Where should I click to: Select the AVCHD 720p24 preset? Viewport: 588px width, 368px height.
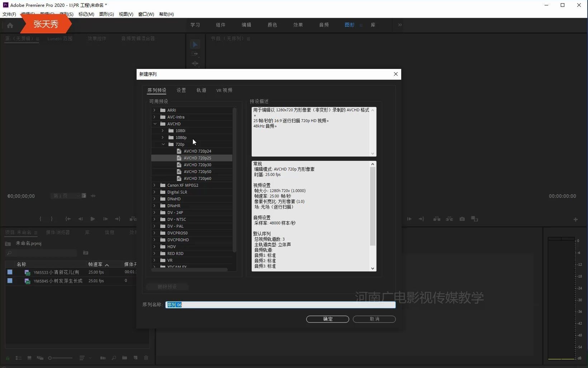coord(197,151)
